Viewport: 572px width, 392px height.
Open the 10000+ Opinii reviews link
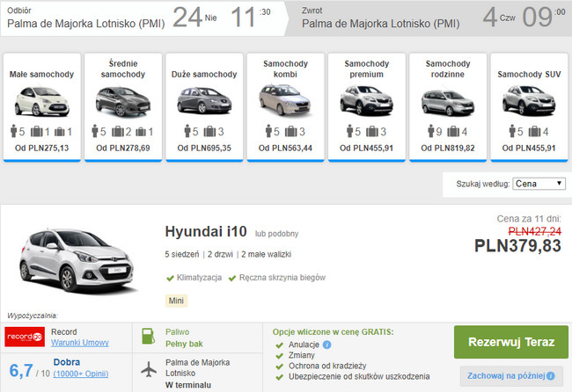[81, 374]
